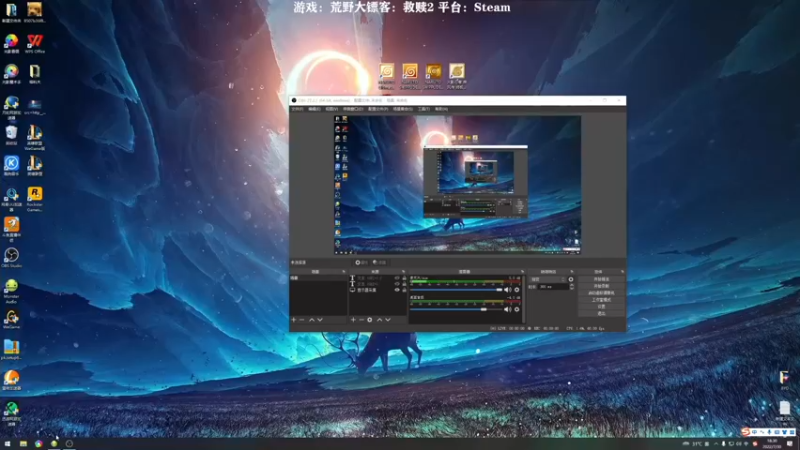The width and height of the screenshot is (800, 450).
Task: Toggle visibility of the Display Capture source
Action: tap(397, 290)
